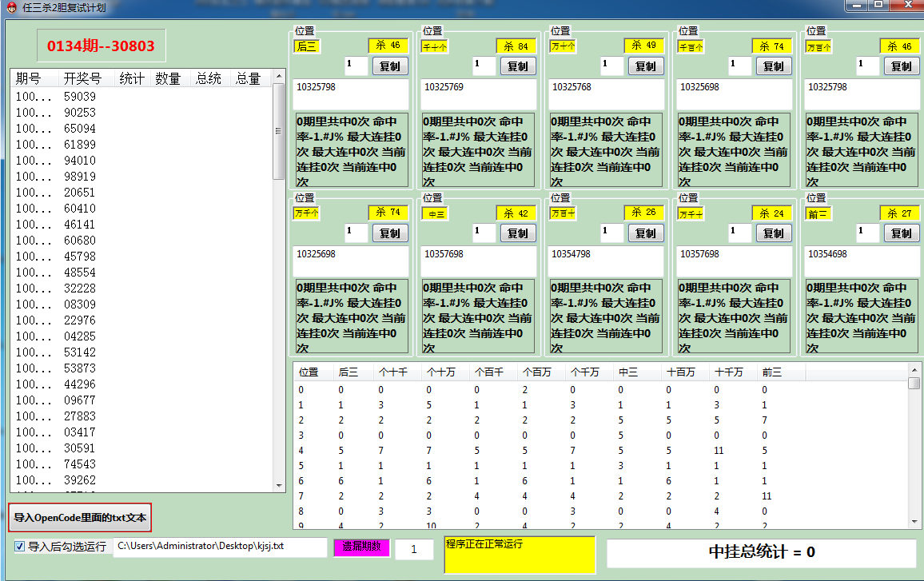Screen dimensions: 924x581
Task: Click the 开奖号 column header
Action: [x=83, y=78]
